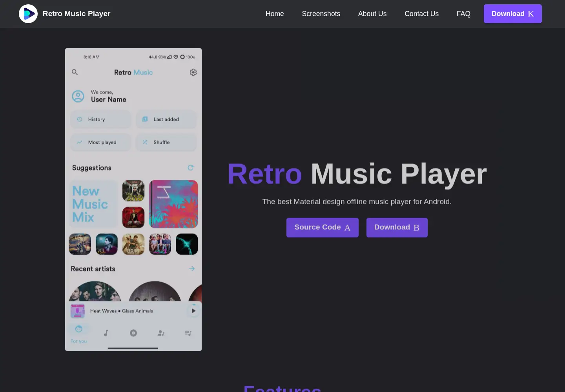Click the User Name text
The height and width of the screenshot is (392, 565).
[109, 100]
